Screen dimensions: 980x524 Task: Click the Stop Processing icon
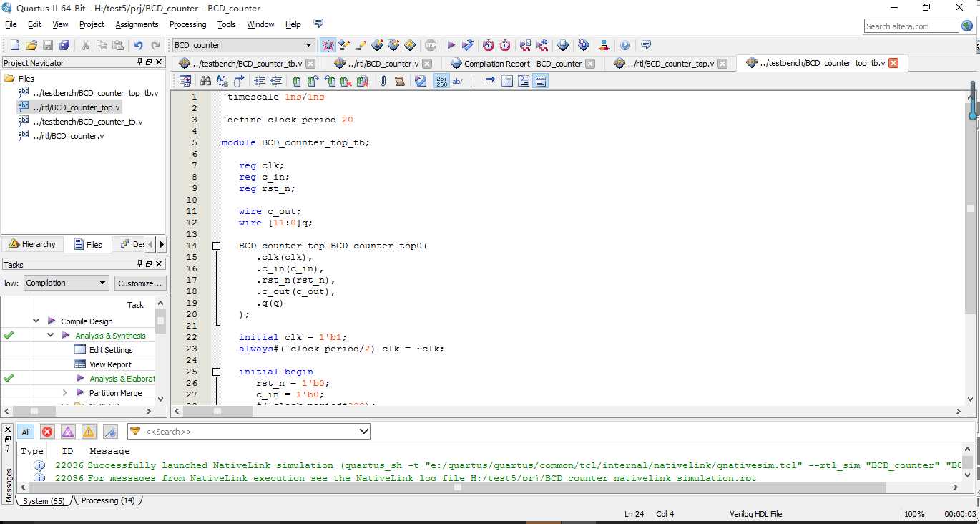click(430, 45)
